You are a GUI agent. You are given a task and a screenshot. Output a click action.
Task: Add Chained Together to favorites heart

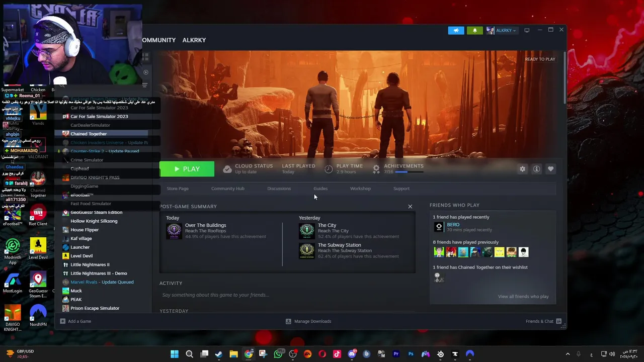[550, 169]
